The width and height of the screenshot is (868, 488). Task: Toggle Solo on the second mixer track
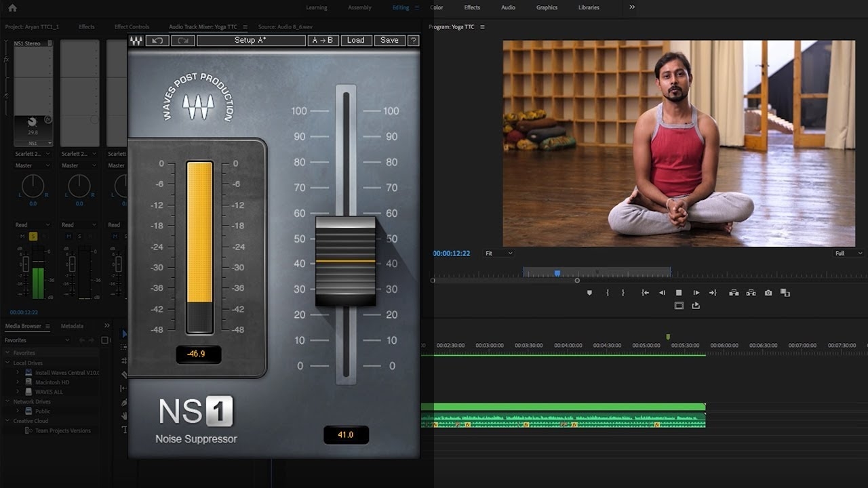tap(79, 236)
